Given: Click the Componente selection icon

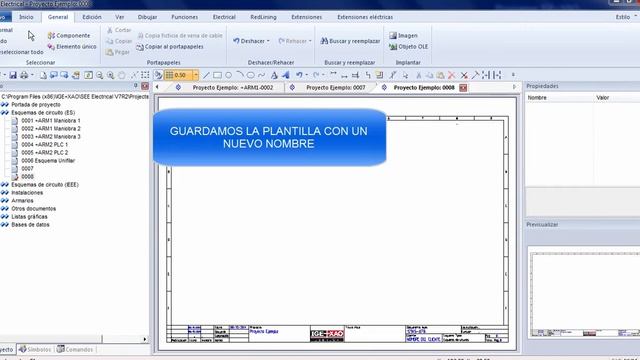Looking at the screenshot, I should (51, 36).
